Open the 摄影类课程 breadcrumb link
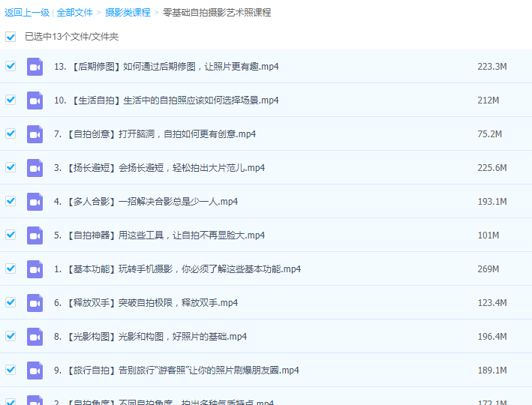 tap(128, 13)
